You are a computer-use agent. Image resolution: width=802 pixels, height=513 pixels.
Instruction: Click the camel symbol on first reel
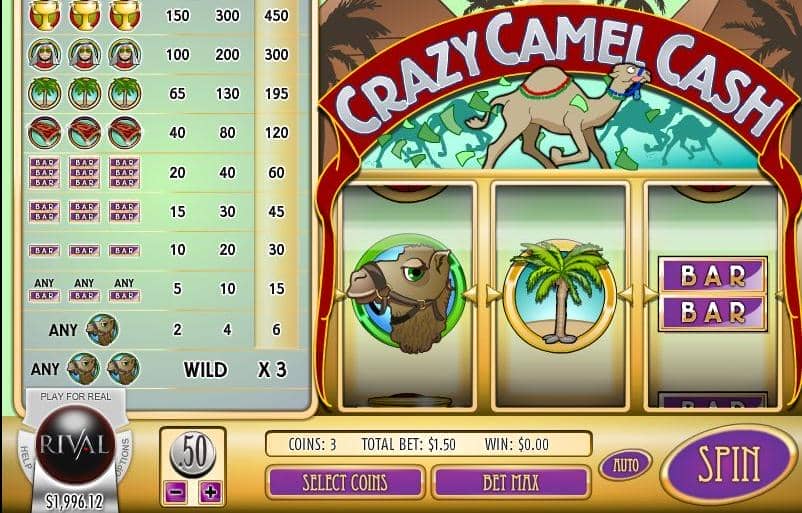(x=407, y=294)
